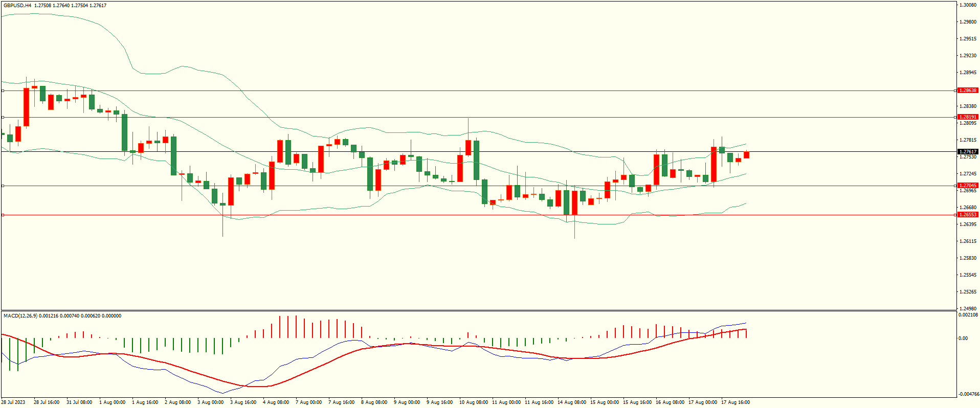
Task: Click the 15 Aug 00:00 time label
Action: coord(605,402)
